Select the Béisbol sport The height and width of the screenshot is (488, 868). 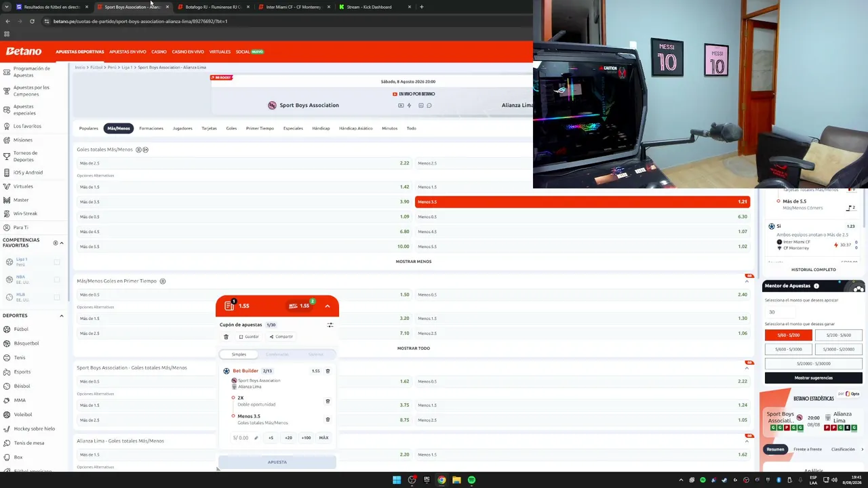[22, 386]
